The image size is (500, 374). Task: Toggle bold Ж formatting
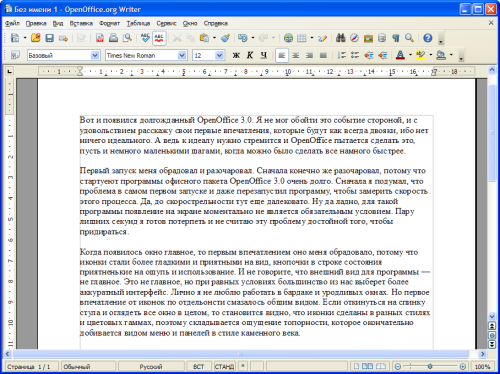click(x=236, y=55)
